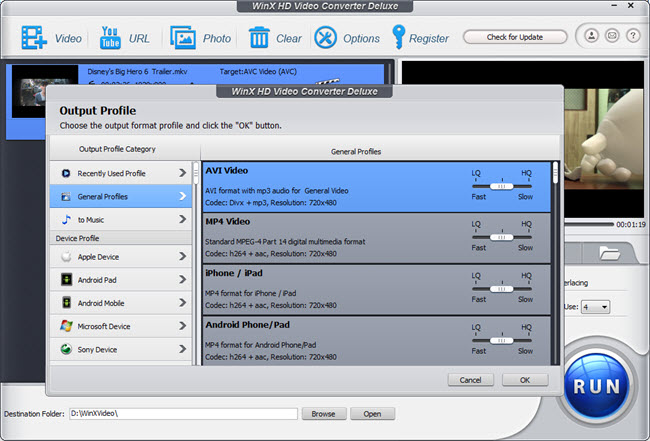650x441 pixels.
Task: Click the user account round icon
Action: pos(592,36)
